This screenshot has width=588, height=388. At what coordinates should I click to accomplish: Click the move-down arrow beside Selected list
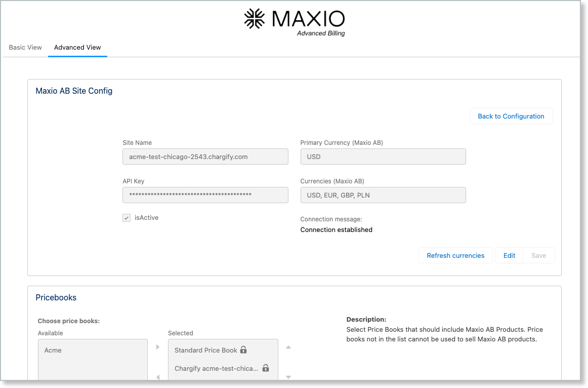coord(288,377)
